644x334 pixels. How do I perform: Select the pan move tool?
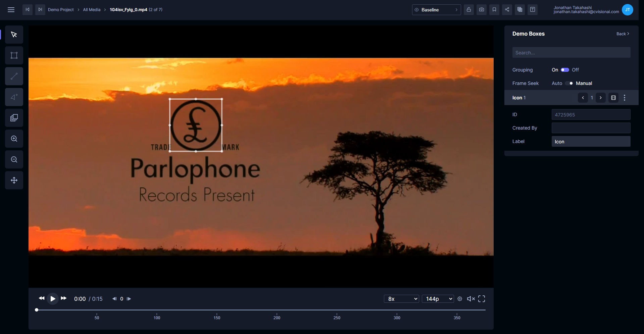14,180
